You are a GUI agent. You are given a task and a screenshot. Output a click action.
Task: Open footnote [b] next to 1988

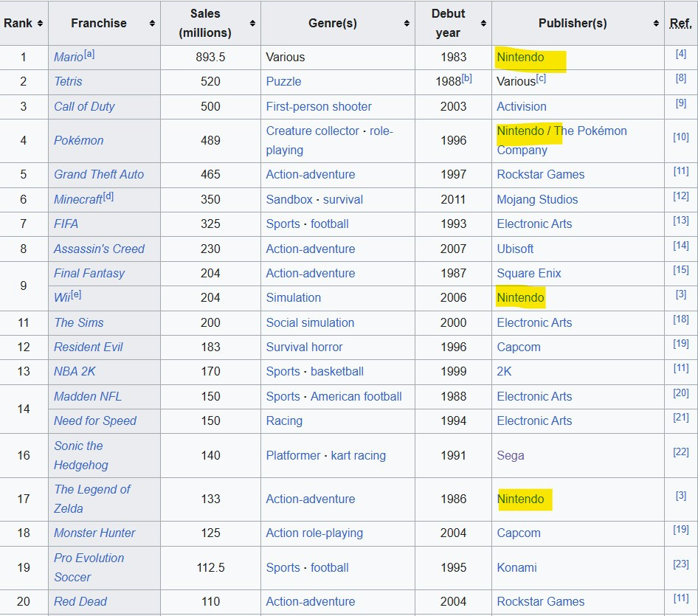pos(466,78)
